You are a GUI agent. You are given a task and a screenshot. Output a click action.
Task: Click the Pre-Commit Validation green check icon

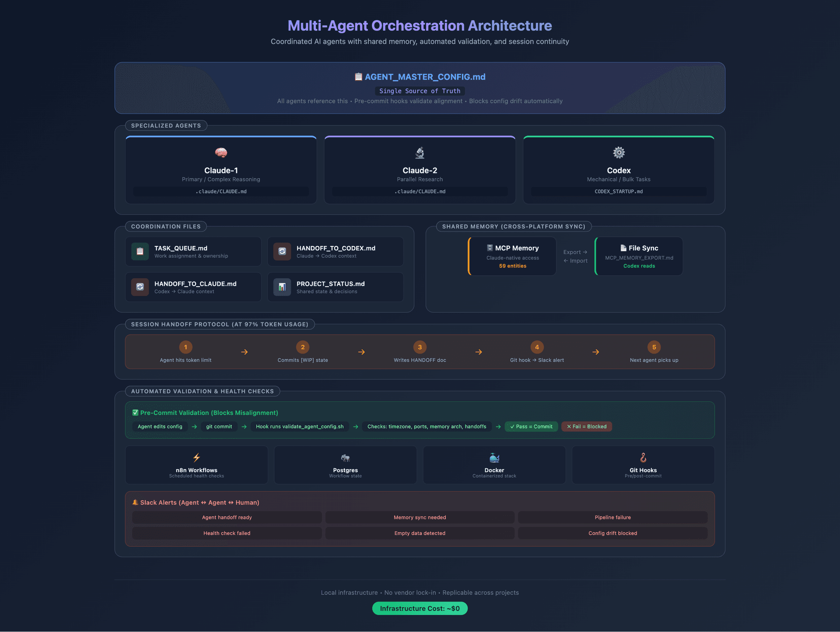pyautogui.click(x=135, y=413)
